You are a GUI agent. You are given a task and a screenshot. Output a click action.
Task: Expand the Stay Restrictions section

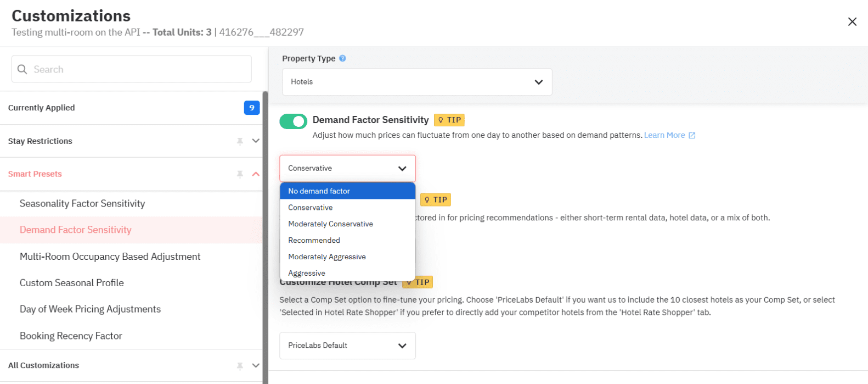(x=256, y=141)
